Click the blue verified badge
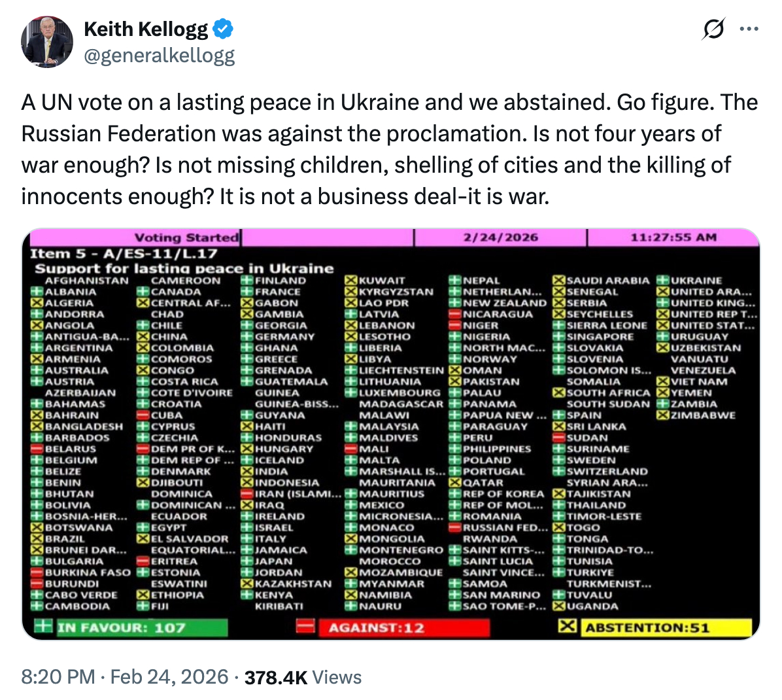The image size is (782, 700). pyautogui.click(x=224, y=29)
